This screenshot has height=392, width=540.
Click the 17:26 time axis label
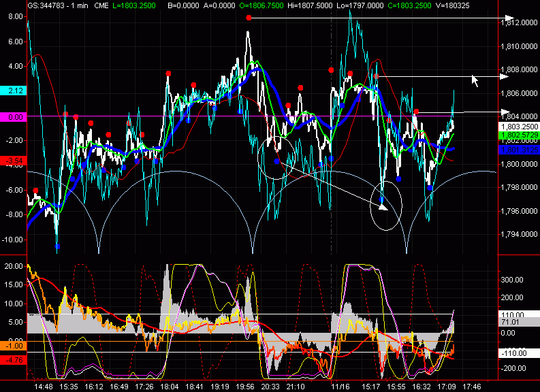144,387
